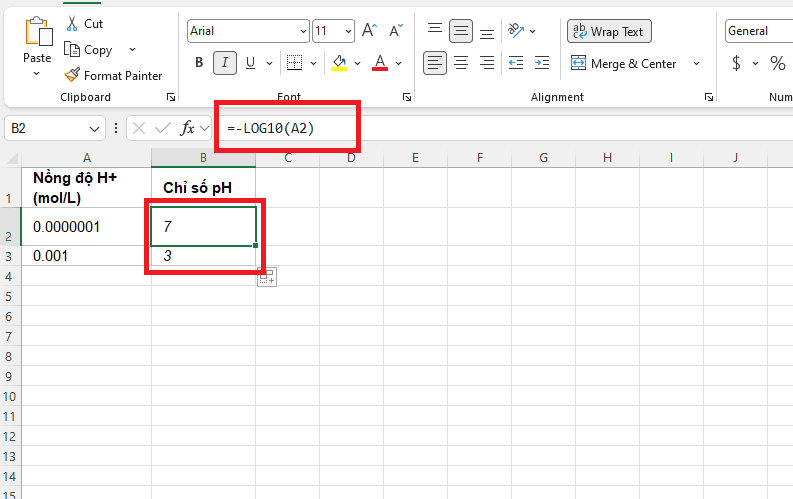Screen dimensions: 793x499
Task: Click the Paste clipboard icon
Action: pyautogui.click(x=38, y=31)
